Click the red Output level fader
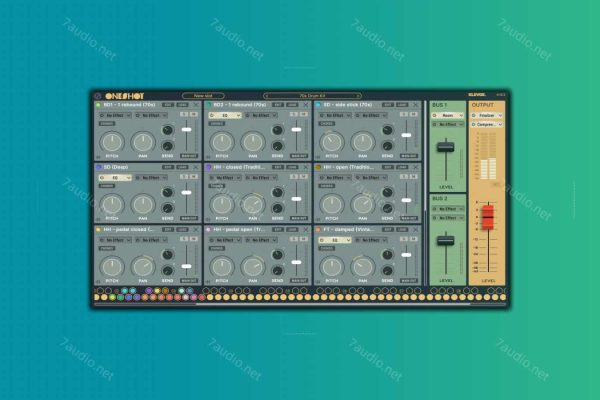This screenshot has width=600, height=400. pos(488,217)
